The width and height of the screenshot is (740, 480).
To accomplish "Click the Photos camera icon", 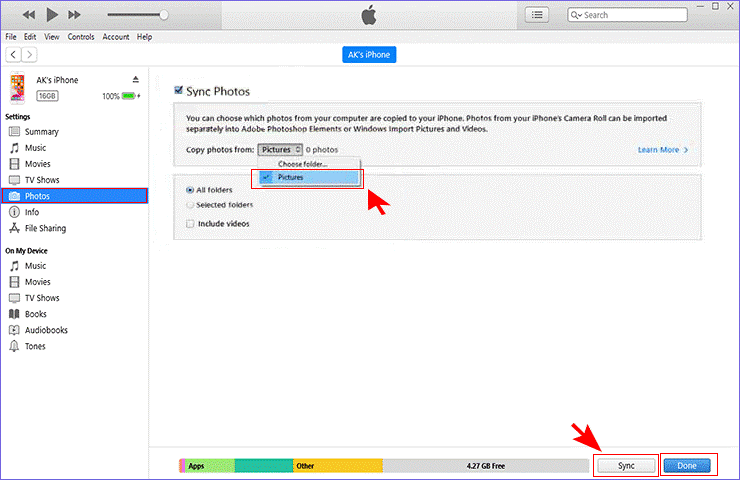I will 15,196.
